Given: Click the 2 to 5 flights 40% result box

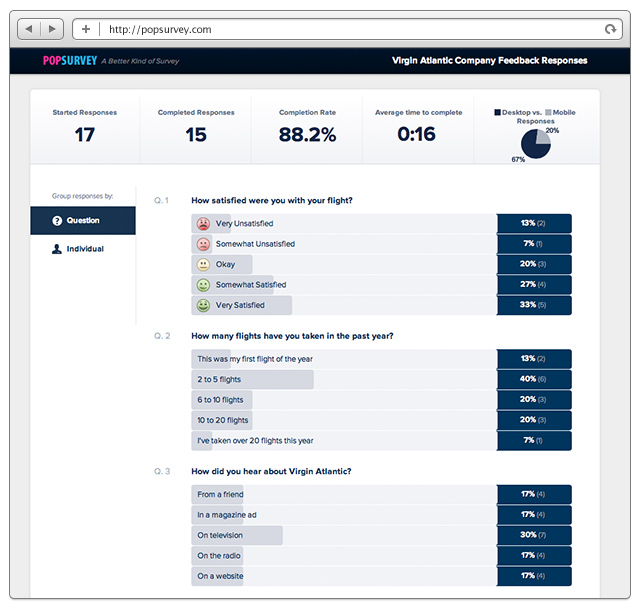Looking at the screenshot, I should point(534,379).
